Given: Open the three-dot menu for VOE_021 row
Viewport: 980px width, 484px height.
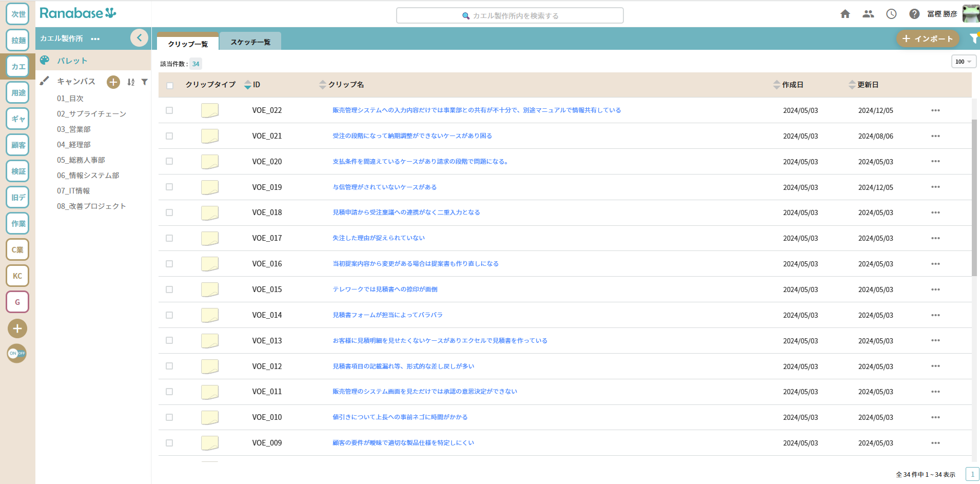Looking at the screenshot, I should tap(935, 136).
